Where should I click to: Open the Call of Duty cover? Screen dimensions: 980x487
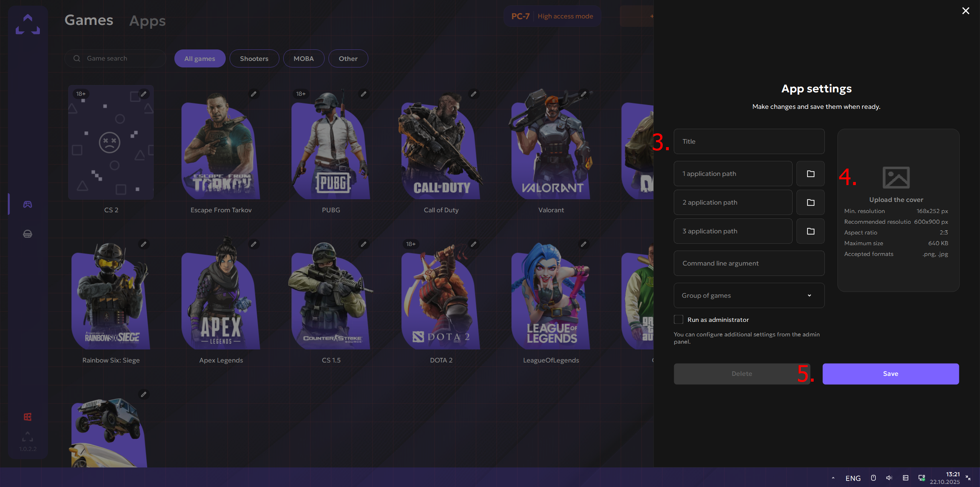441,146
